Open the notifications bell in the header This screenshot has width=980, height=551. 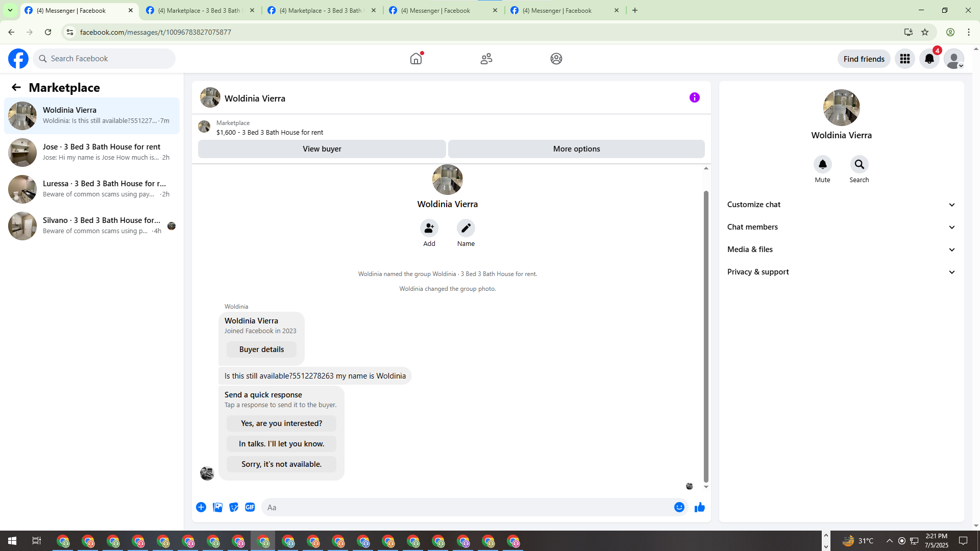click(929, 59)
